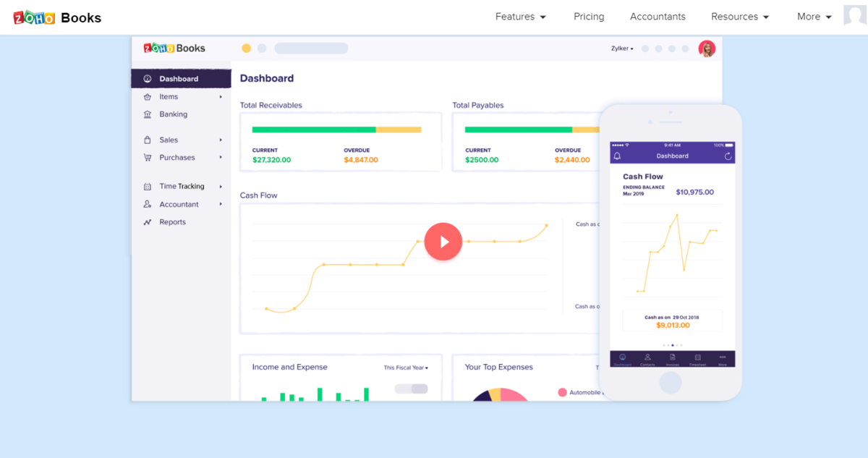Select Timesheet tab on phone bottom bar
Viewport: 868px width, 458px height.
click(697, 360)
